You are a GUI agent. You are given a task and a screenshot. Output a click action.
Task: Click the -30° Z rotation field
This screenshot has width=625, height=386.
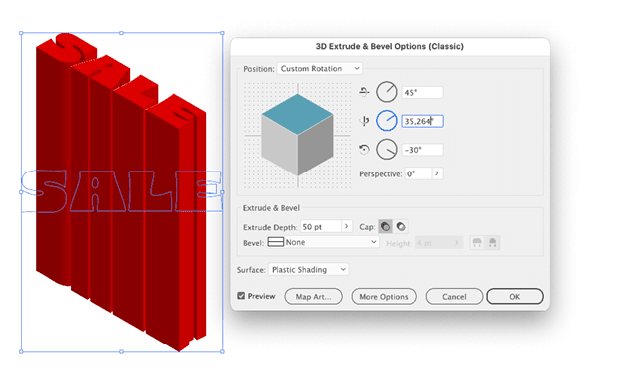[422, 150]
